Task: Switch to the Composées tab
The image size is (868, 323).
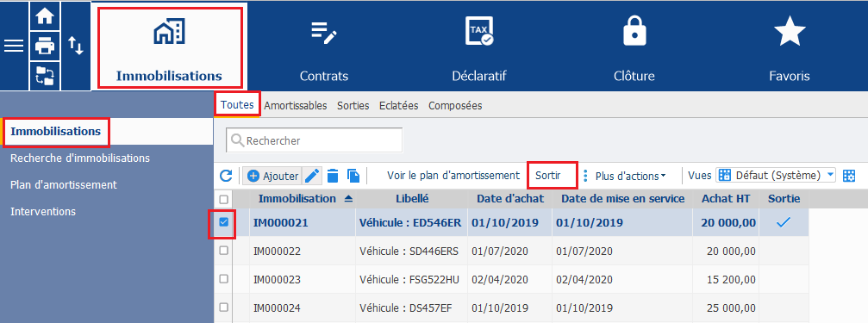Action: [455, 105]
